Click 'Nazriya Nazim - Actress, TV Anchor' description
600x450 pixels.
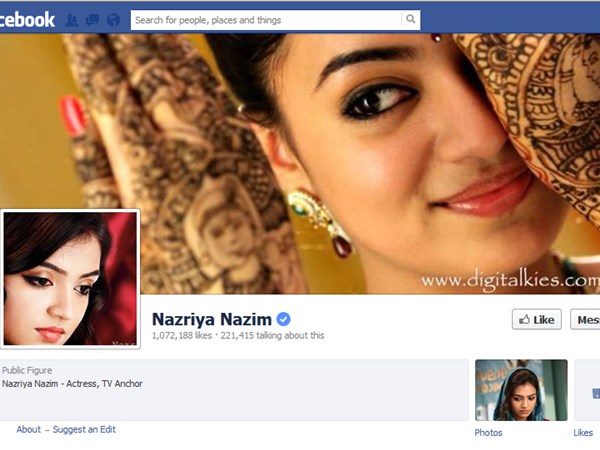coord(72,383)
